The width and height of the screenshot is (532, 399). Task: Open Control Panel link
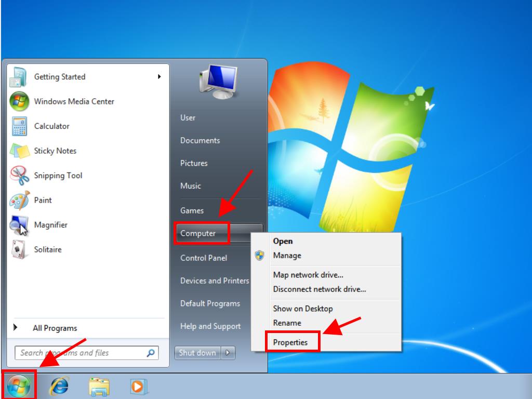pos(203,258)
